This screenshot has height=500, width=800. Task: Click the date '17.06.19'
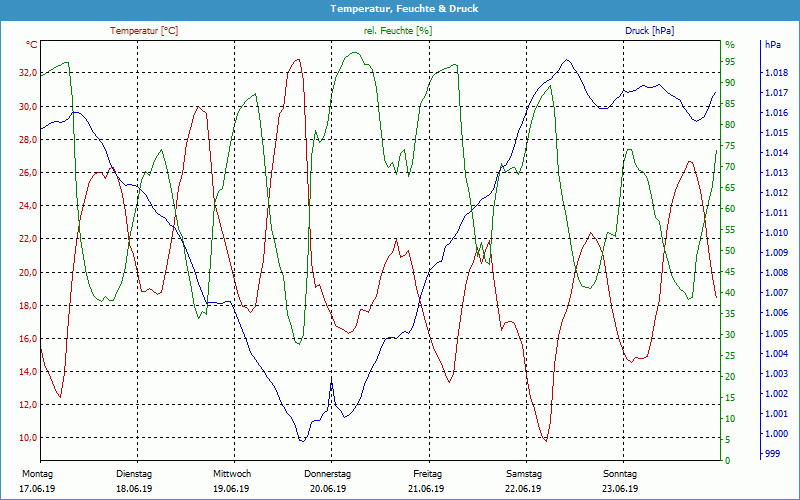37,489
